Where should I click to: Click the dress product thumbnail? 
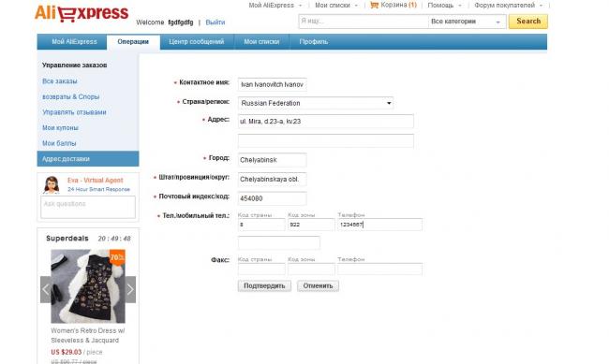click(x=88, y=286)
